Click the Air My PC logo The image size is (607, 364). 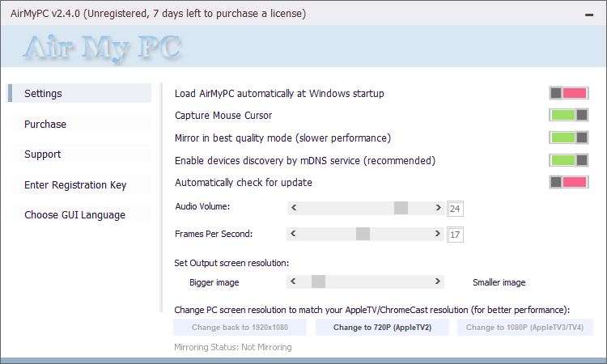point(102,48)
